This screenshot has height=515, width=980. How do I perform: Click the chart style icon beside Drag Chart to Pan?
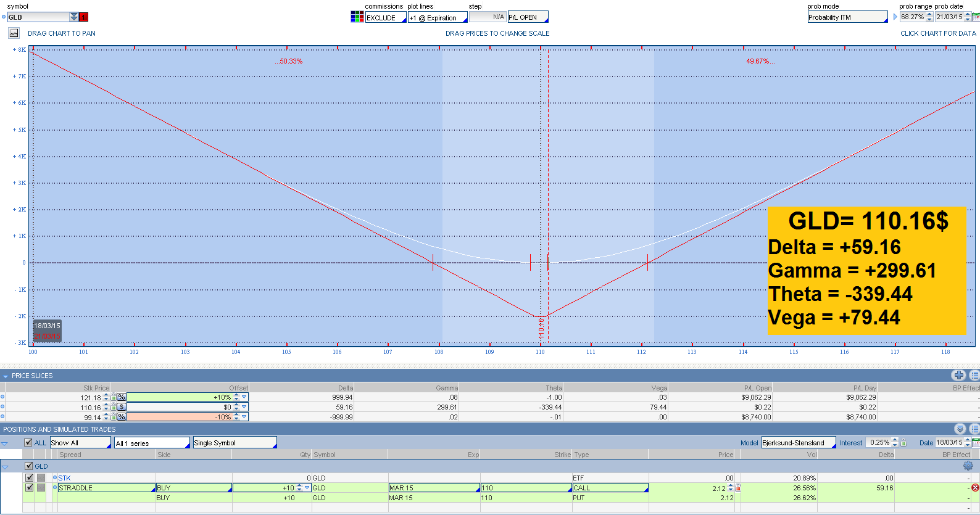(14, 33)
